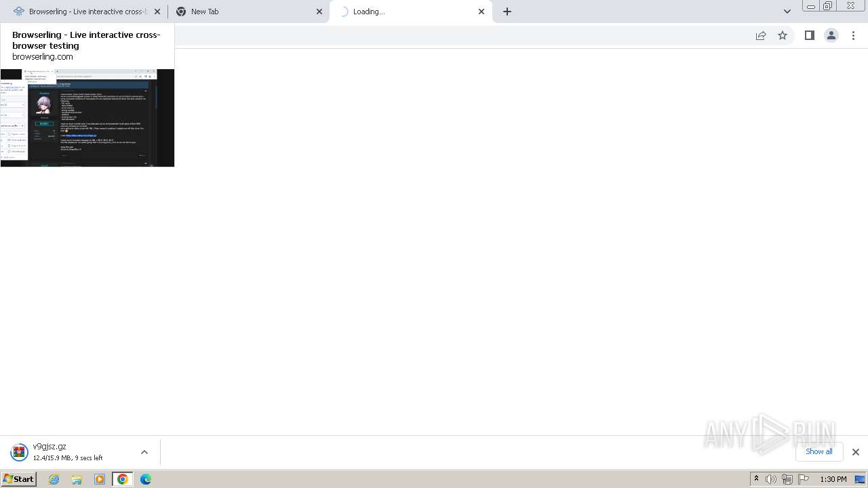The height and width of the screenshot is (488, 868).
Task: Close the Browserling tab
Action: pyautogui.click(x=157, y=12)
